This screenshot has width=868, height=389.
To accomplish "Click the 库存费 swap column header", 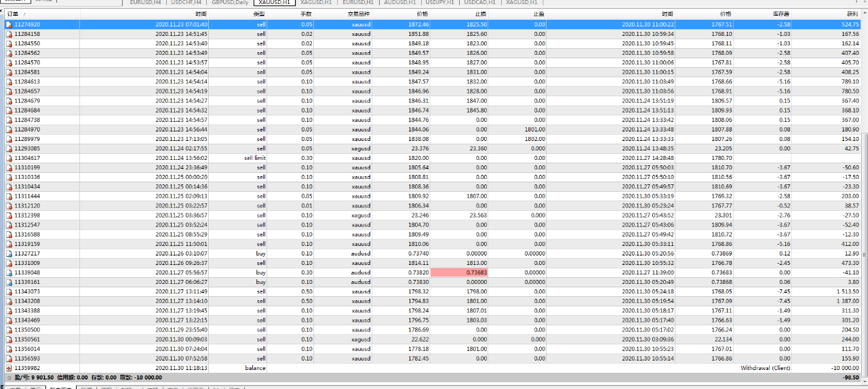I will click(781, 14).
